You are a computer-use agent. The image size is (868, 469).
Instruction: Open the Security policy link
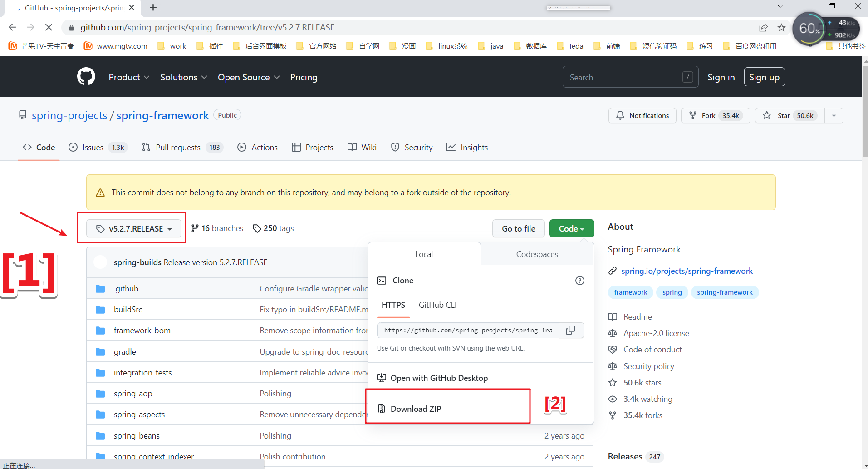(x=641, y=366)
